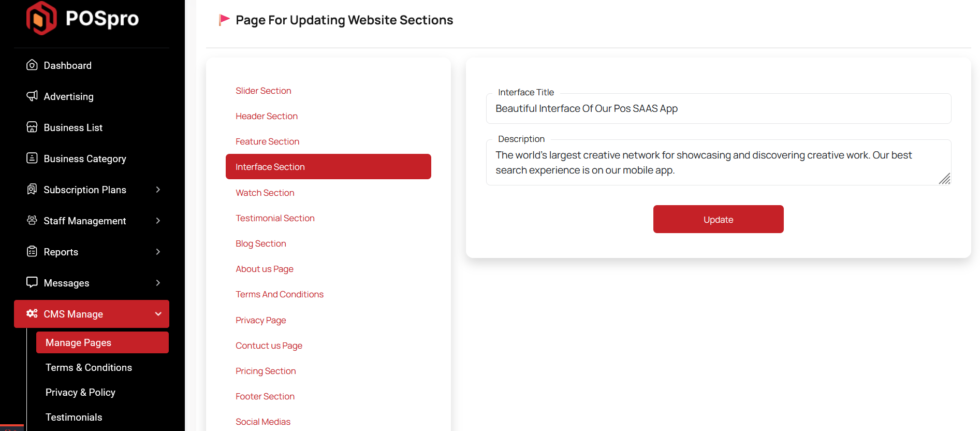Click into the Interface Title field
Screen dimensions: 980x431
[x=718, y=109]
